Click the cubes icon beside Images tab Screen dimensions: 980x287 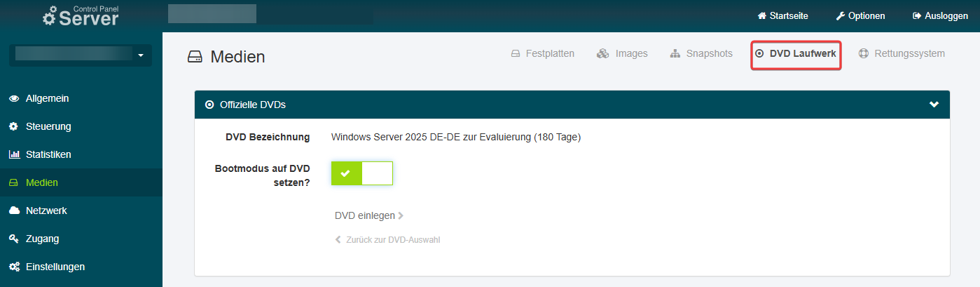click(602, 53)
